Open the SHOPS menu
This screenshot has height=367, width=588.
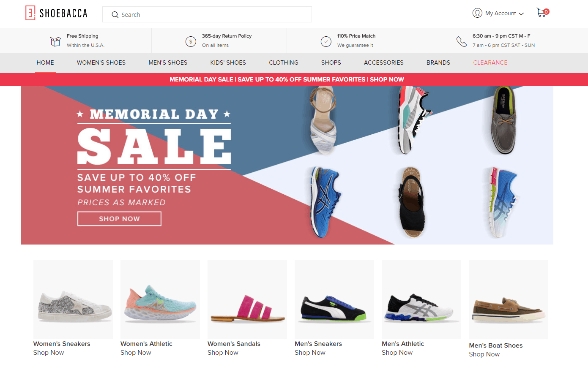pyautogui.click(x=331, y=63)
